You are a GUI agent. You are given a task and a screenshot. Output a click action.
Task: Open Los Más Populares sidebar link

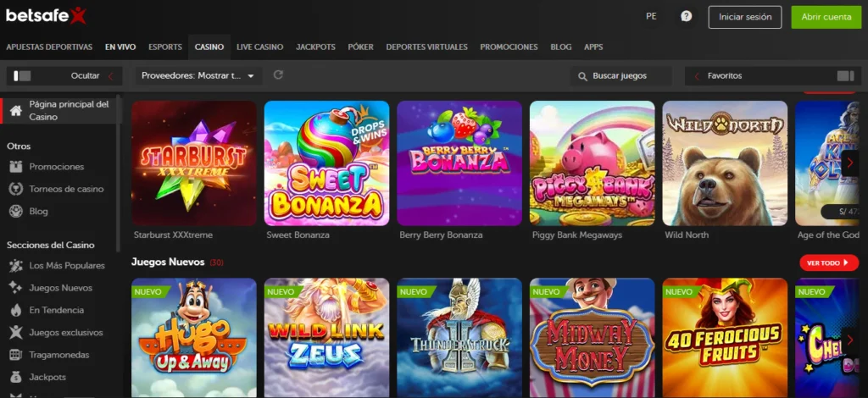point(67,266)
